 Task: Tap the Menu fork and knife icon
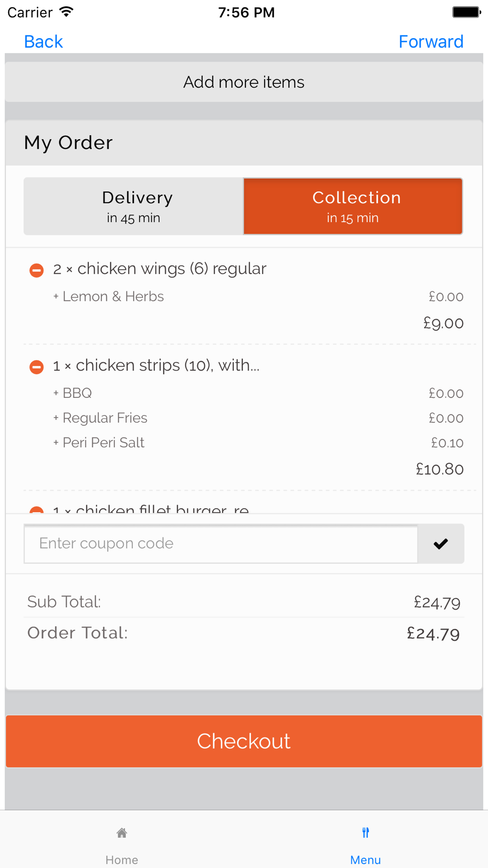click(x=366, y=833)
